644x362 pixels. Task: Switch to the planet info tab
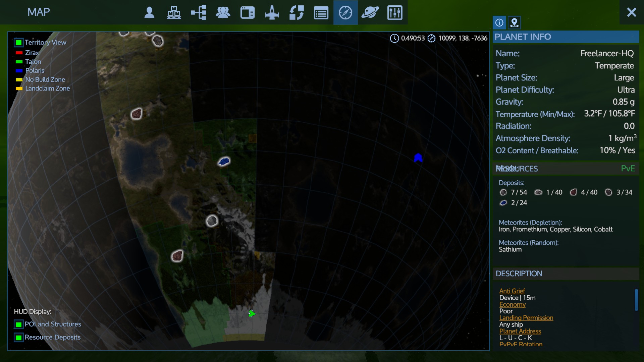click(x=499, y=22)
